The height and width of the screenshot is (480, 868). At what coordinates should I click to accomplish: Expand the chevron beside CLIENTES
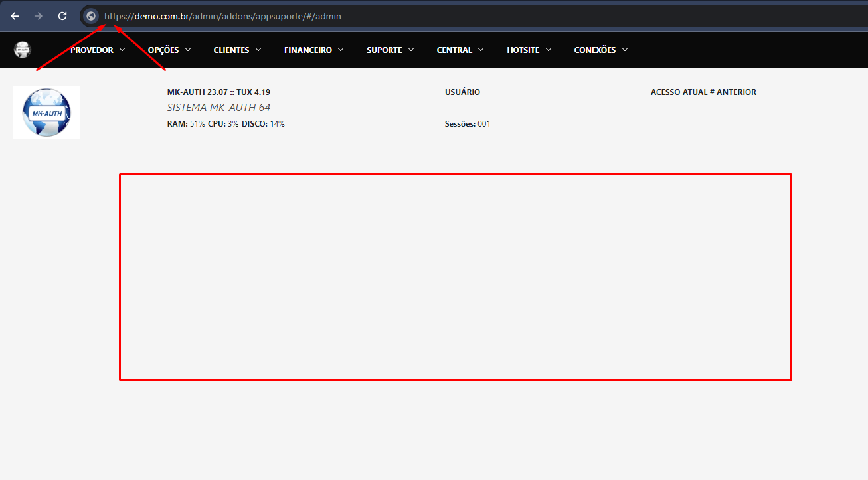click(258, 50)
